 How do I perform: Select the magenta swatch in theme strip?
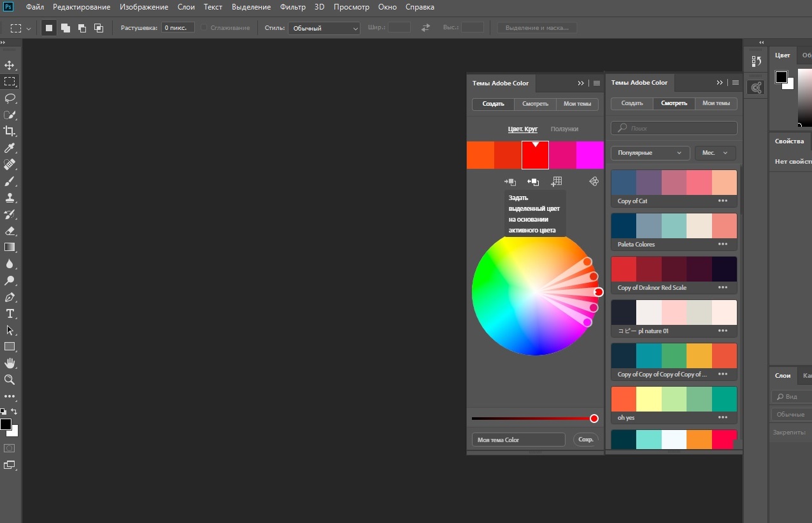(590, 155)
